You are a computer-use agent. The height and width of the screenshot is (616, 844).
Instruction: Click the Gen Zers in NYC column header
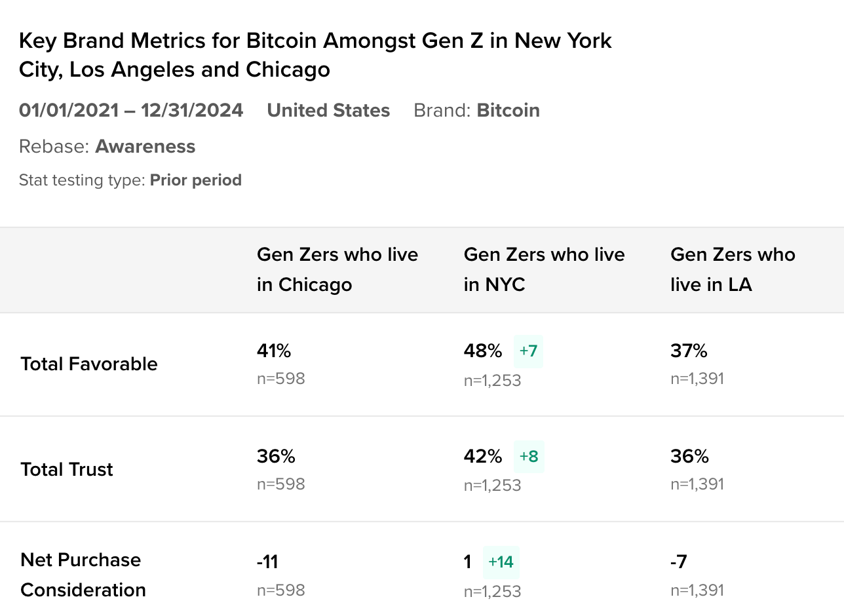(x=544, y=269)
